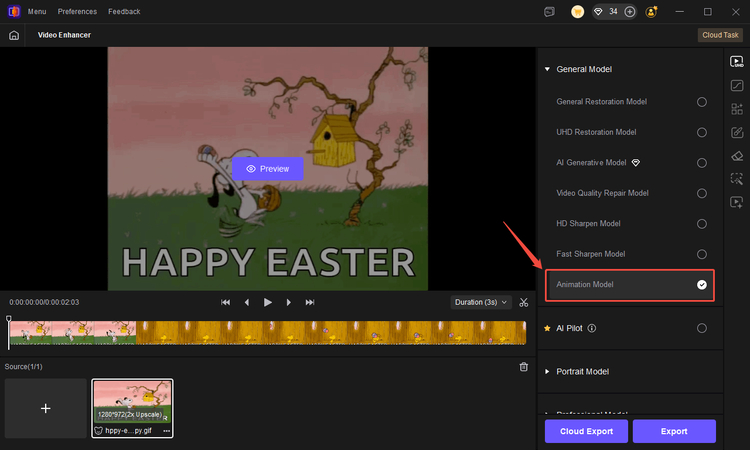Open the grid add sidebar tool icon
Screen dimensions: 750x450
pos(737,109)
